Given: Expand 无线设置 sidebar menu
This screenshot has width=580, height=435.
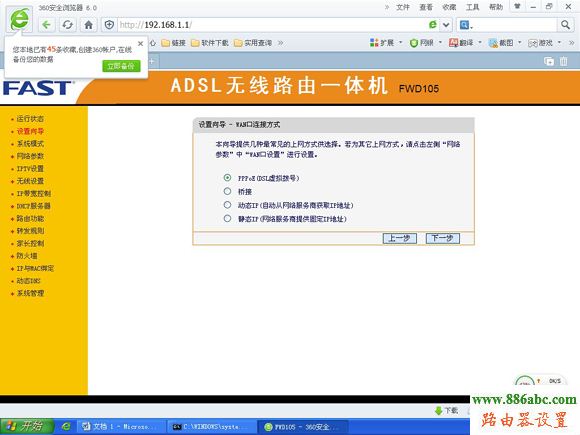Looking at the screenshot, I should pyautogui.click(x=30, y=181).
